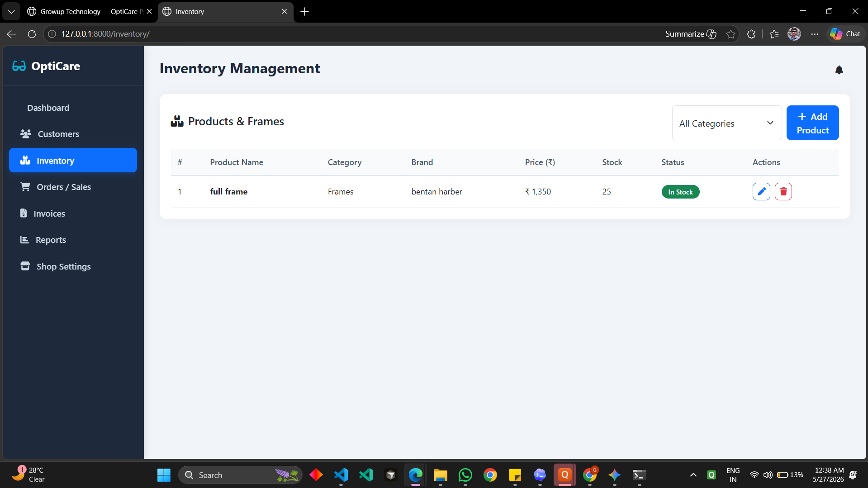Click the address bar URL
The height and width of the screenshot is (488, 868).
[x=105, y=34]
